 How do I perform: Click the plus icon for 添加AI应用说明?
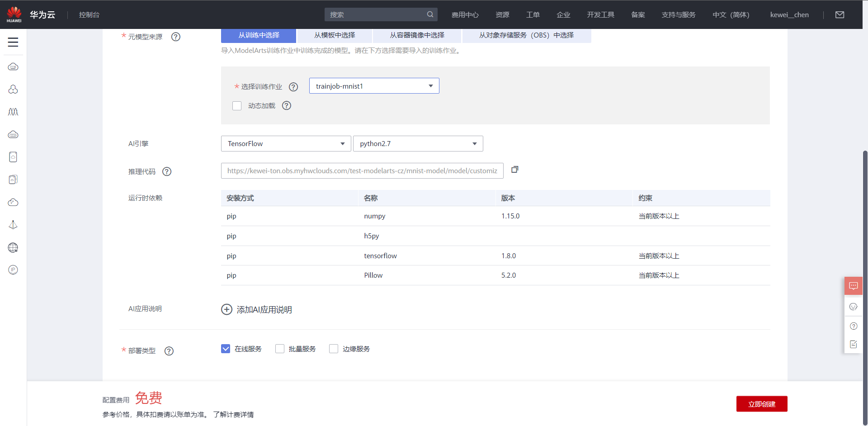(x=226, y=309)
